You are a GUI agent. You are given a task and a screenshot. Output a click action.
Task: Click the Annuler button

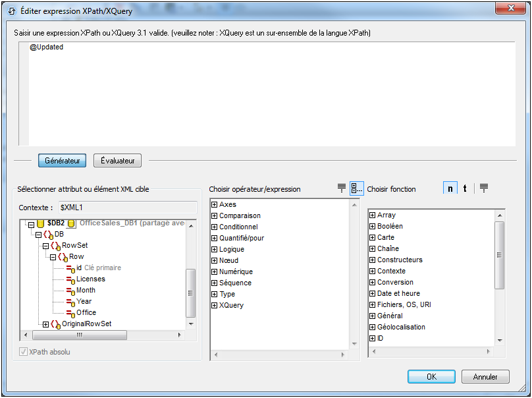485,377
